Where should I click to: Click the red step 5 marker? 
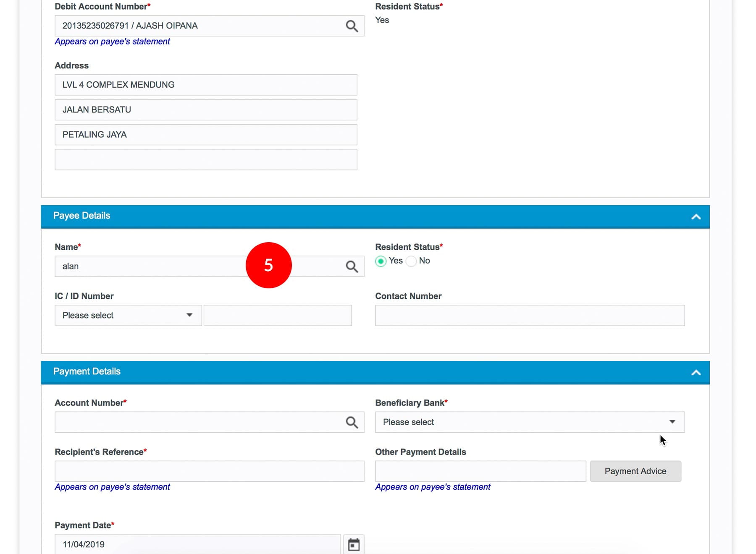tap(268, 265)
